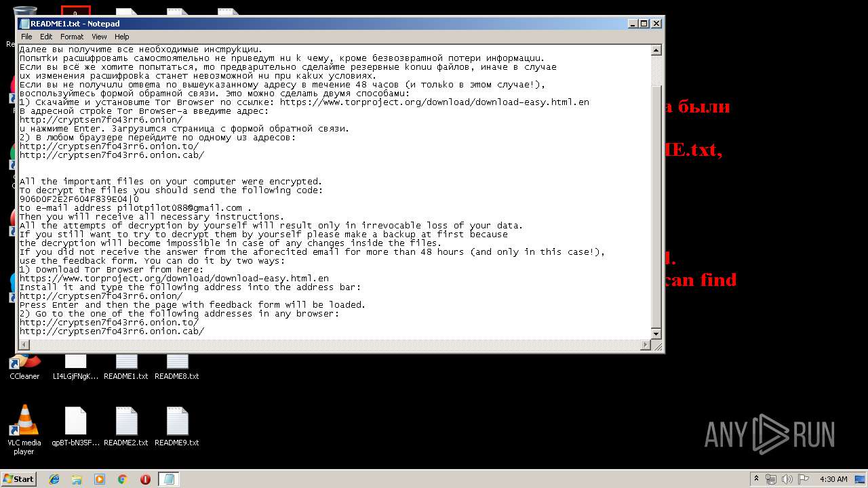Viewport: 868px width, 488px height.
Task: Launch Opera browser from taskbar
Action: click(145, 479)
